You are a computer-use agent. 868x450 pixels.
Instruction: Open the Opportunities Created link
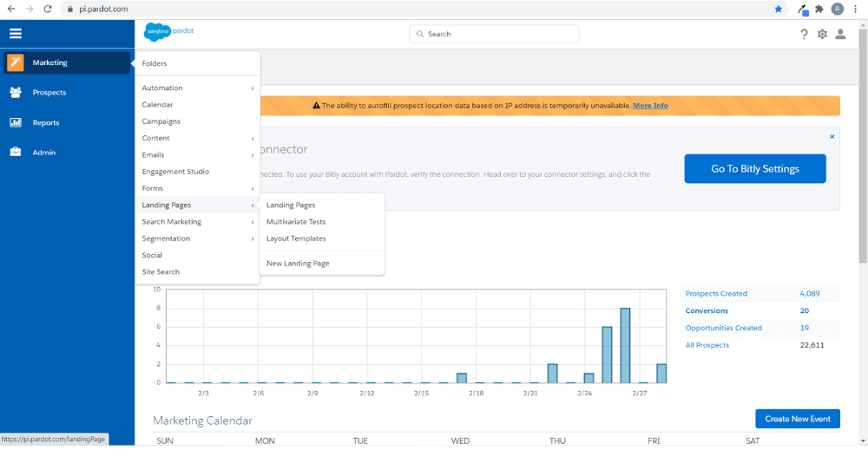pos(723,328)
